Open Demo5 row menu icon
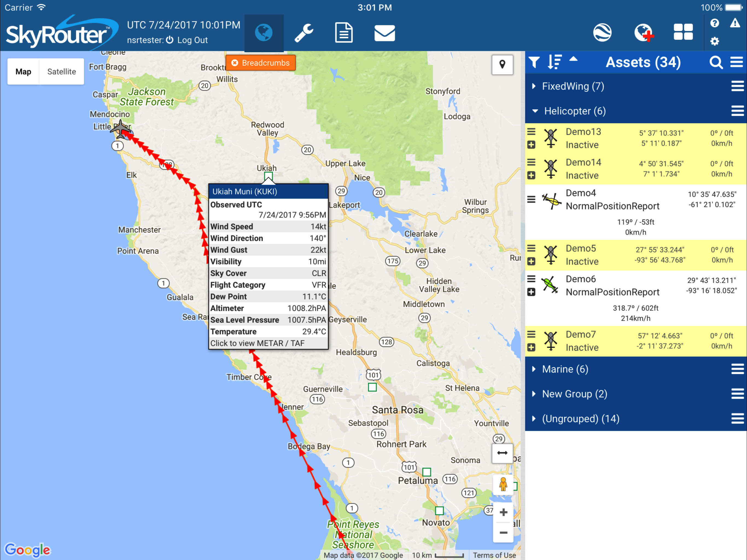Viewport: 747px width, 560px height. (531, 249)
